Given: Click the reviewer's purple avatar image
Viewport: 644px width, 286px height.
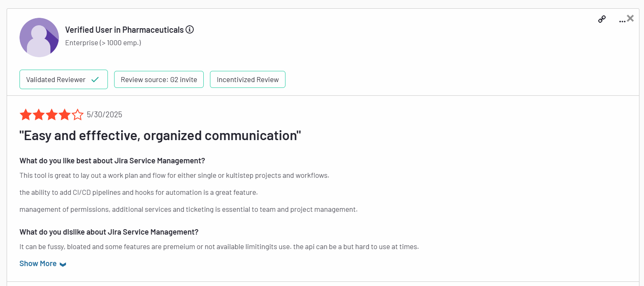Looking at the screenshot, I should tap(39, 37).
